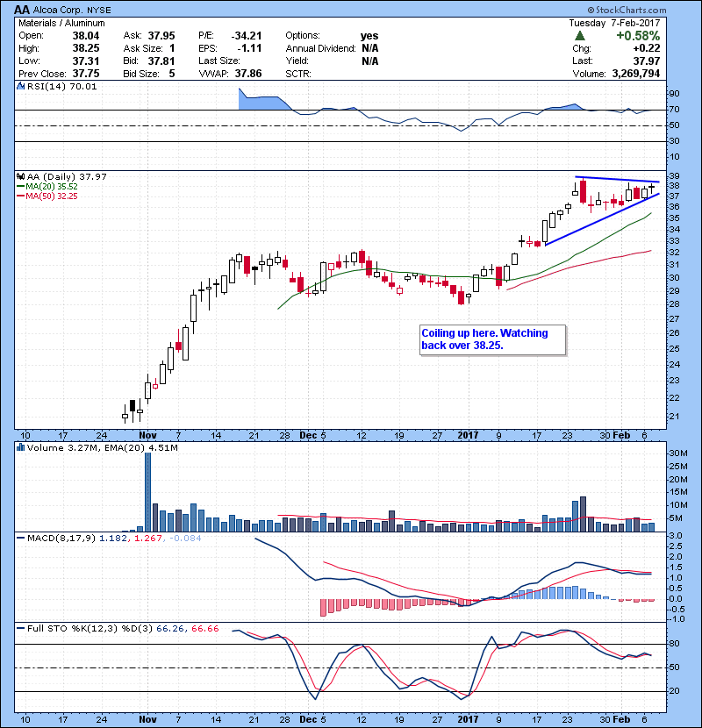This screenshot has width=702, height=728.
Task: Click the StockCharts.com copyright label
Action: point(627,10)
